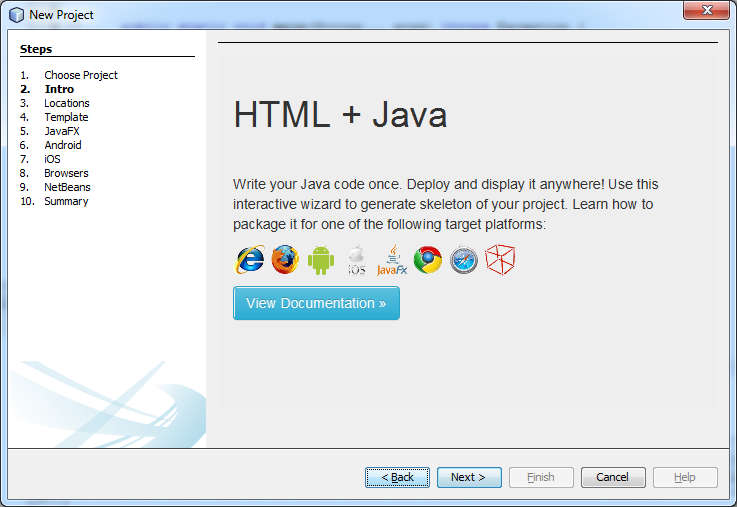This screenshot has width=737, height=507.
Task: Go back with the Back button
Action: pos(397,477)
